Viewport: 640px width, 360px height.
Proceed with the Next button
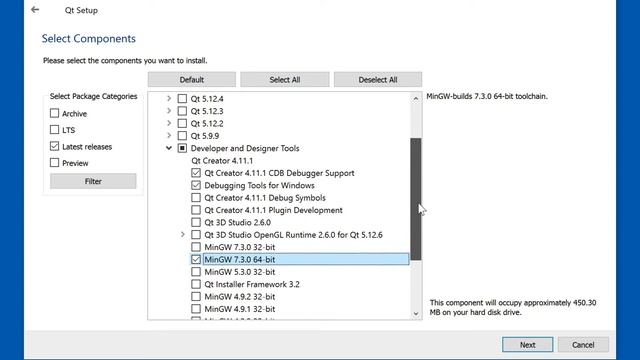click(x=527, y=344)
